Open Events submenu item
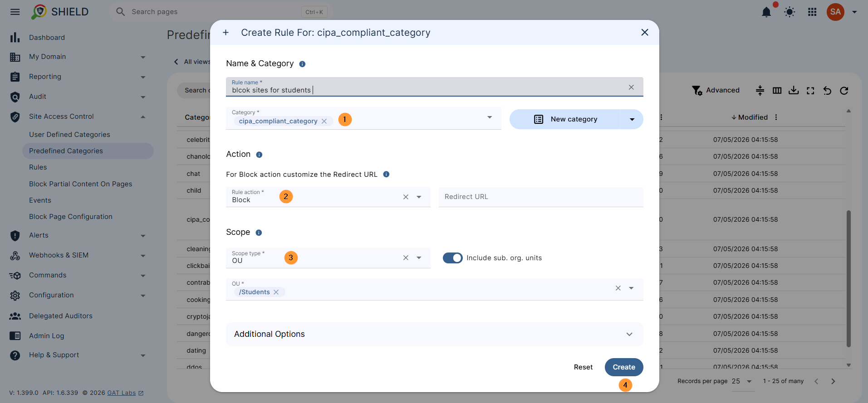This screenshot has width=868, height=403. coord(40,200)
